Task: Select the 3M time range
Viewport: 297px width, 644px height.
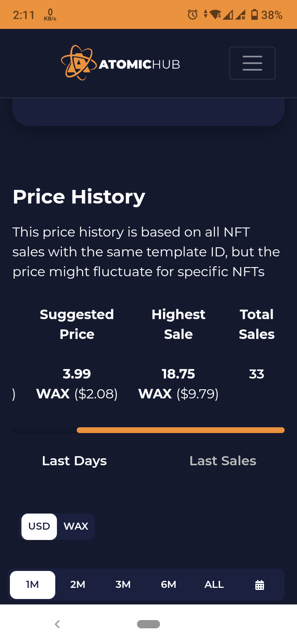Action: coord(123,585)
